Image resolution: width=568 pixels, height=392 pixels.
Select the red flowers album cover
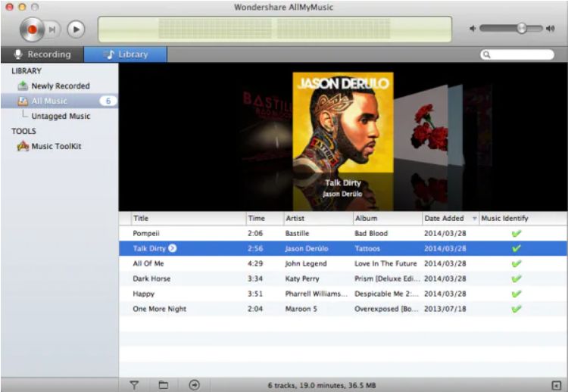pyautogui.click(x=422, y=125)
